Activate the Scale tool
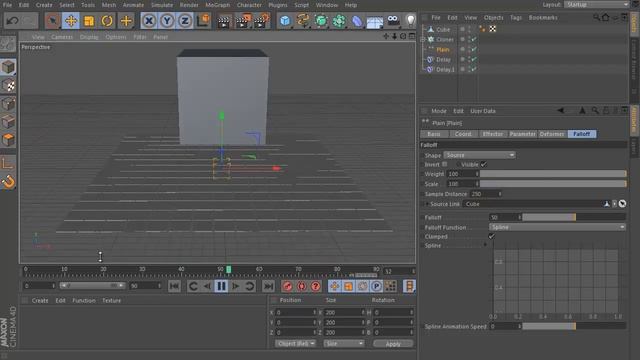640x360 pixels. pyautogui.click(x=89, y=20)
